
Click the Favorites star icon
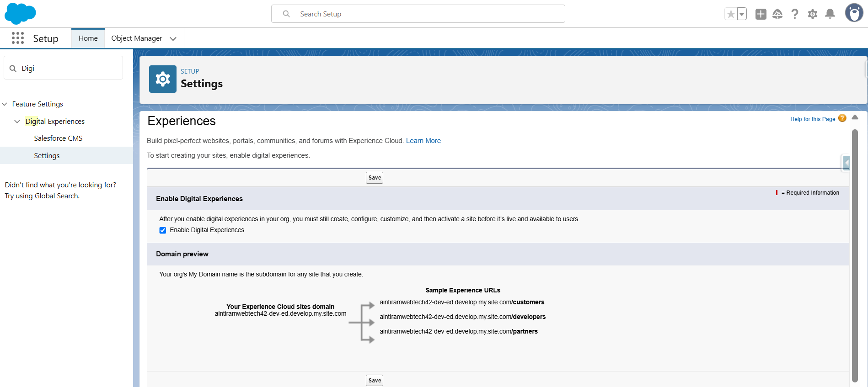[x=731, y=14]
